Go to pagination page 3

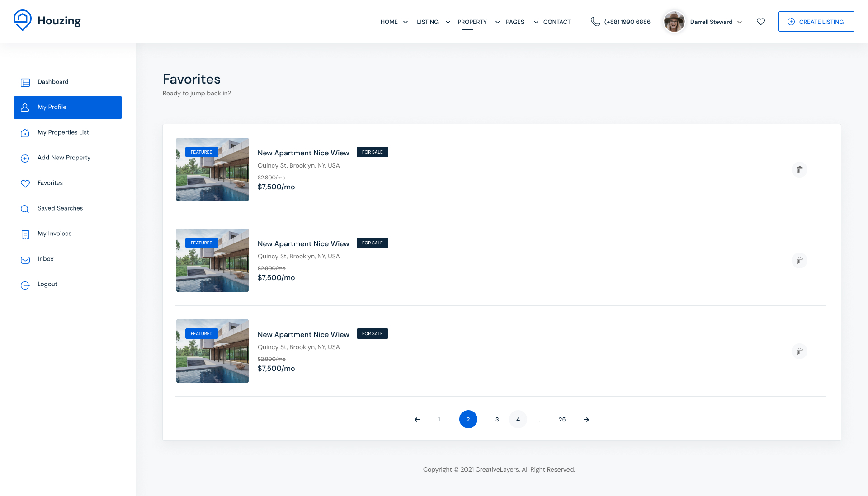click(x=497, y=420)
